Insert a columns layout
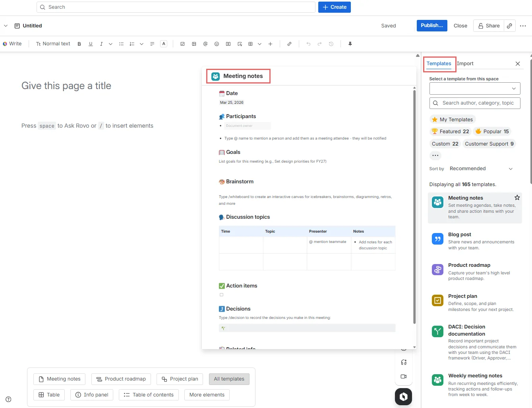This screenshot has height=408, width=532. click(228, 44)
